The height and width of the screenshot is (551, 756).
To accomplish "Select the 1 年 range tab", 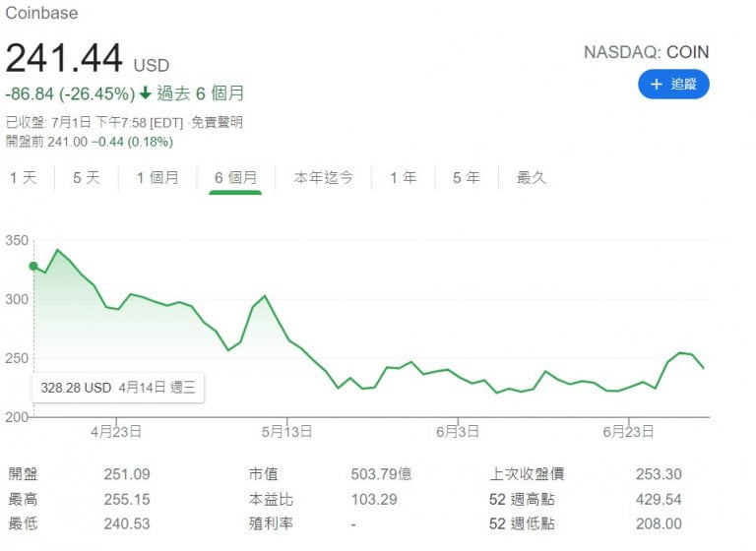I will 403,178.
